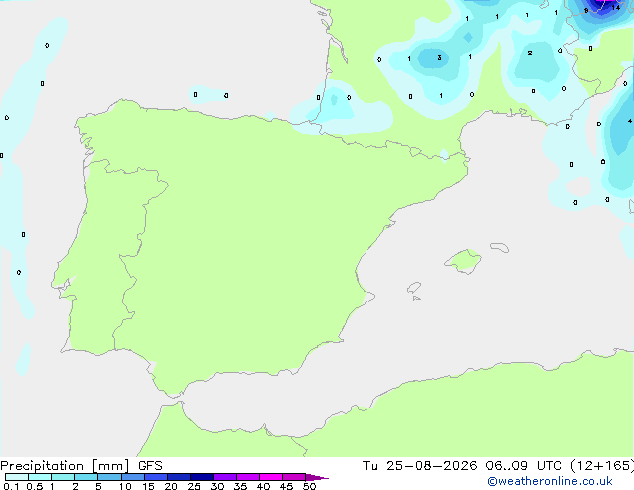This screenshot has width=634, height=490.
Task: Click the "14" precipitation value on the map
Action: point(615,8)
